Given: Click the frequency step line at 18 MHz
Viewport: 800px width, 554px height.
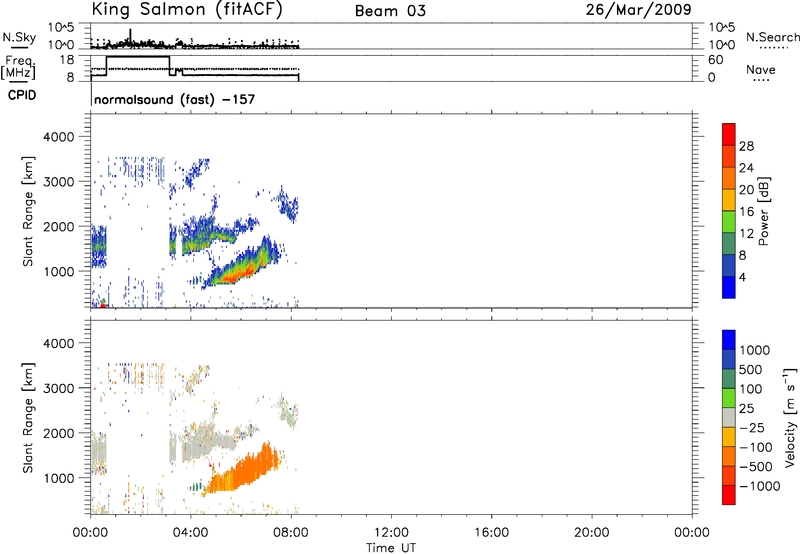Looking at the screenshot, I should click(x=138, y=57).
